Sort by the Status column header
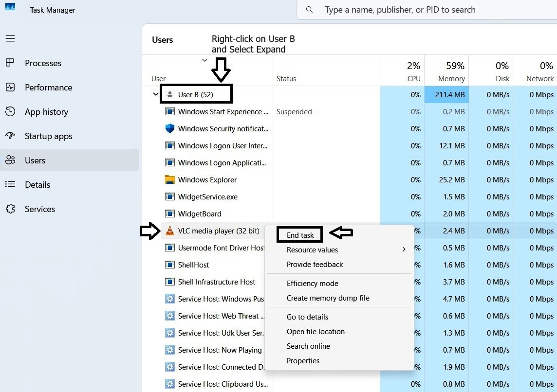 tap(326, 71)
